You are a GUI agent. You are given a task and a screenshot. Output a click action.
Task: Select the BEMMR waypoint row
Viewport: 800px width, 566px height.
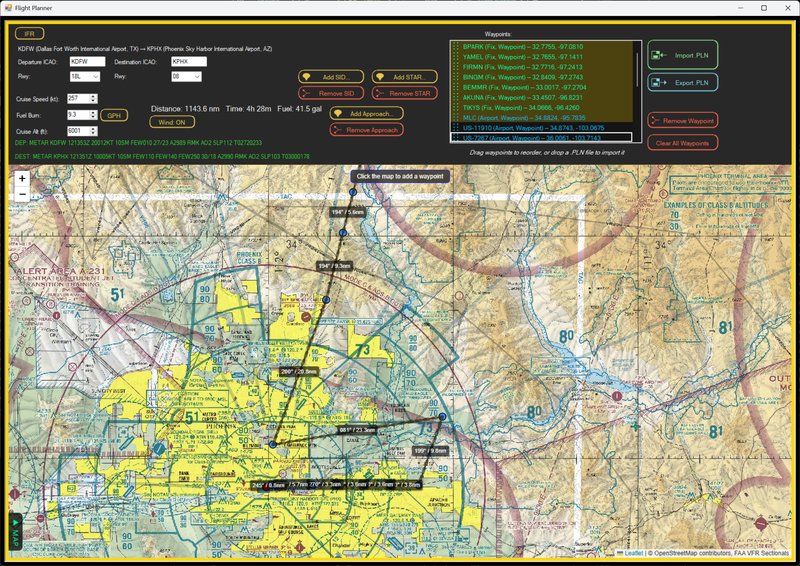click(542, 87)
